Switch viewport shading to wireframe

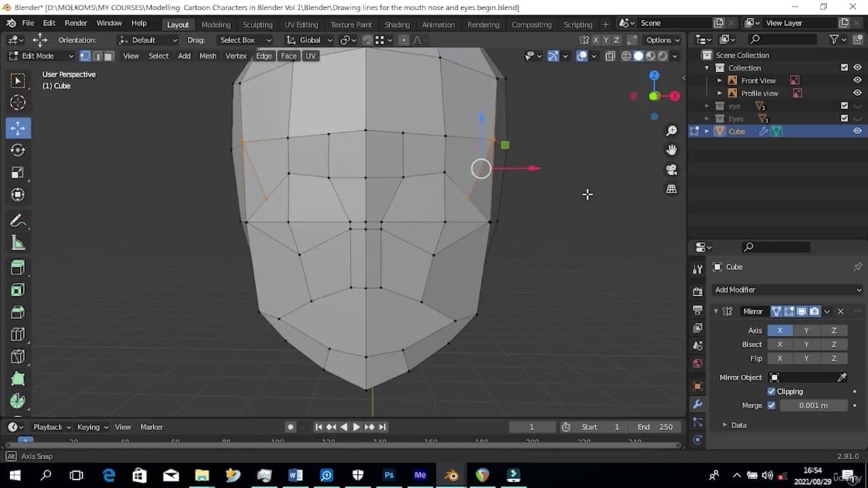pos(626,56)
